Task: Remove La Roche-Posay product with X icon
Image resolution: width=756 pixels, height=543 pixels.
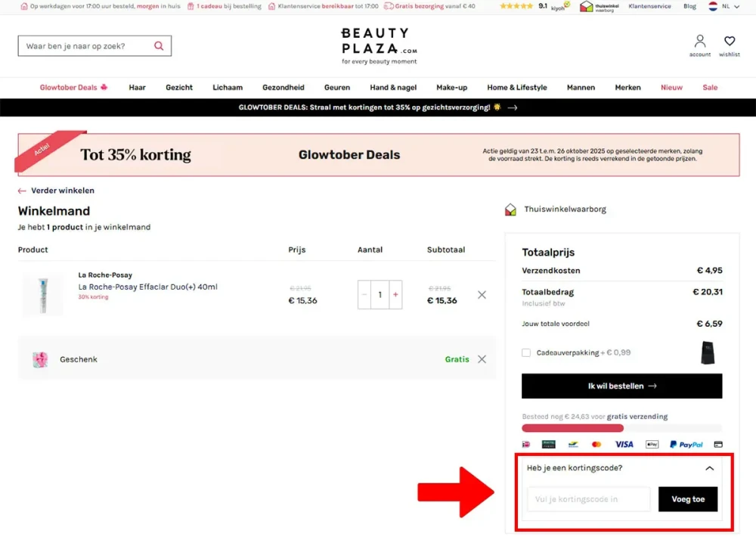Action: (482, 295)
